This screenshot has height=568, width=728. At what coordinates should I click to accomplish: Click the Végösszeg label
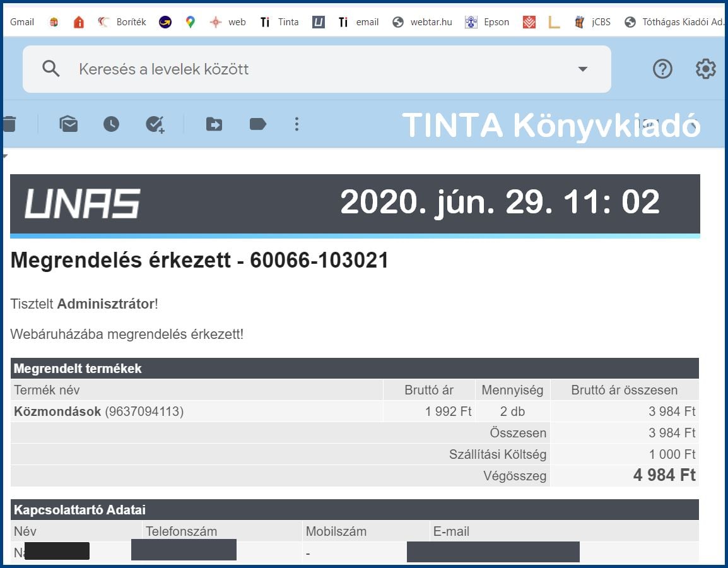coord(515,476)
